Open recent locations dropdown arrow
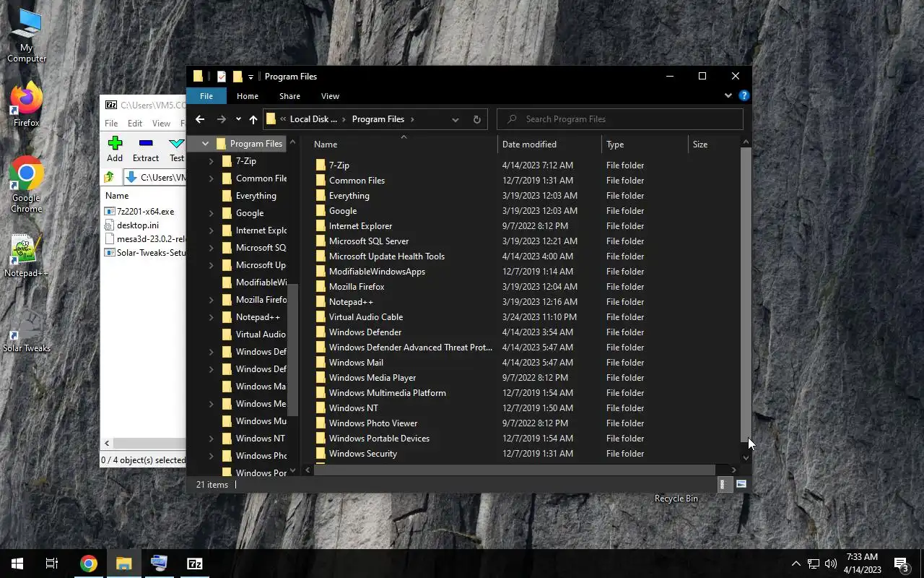 pos(238,119)
